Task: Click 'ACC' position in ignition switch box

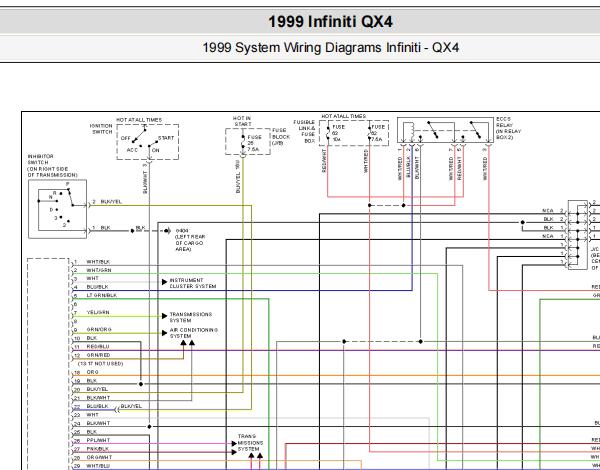Action: point(132,150)
